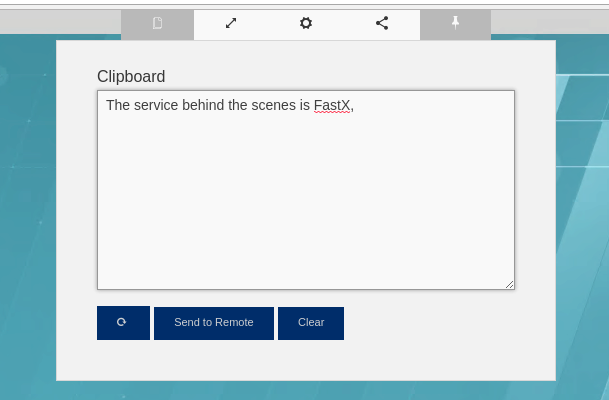Screen dimensions: 609x400
Task: Open settings with the gear icon
Action: click(306, 23)
